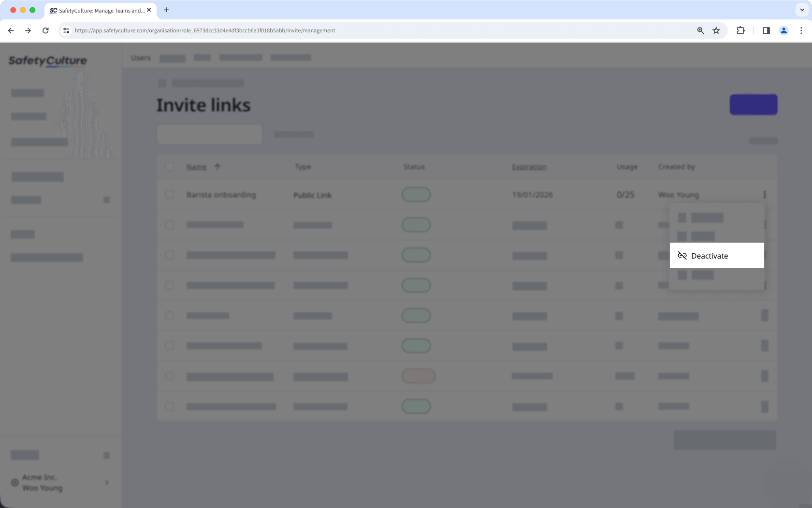
Task: Click the 0/25 usage value
Action: 625,195
